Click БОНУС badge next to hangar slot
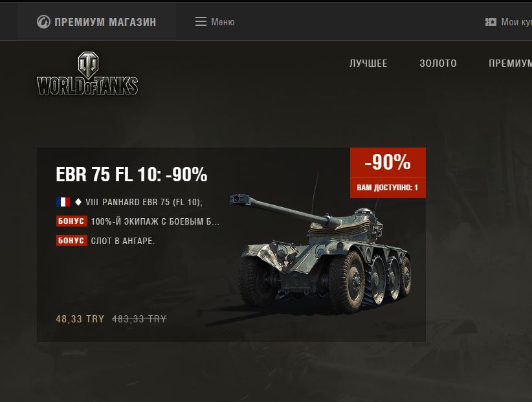The image size is (532, 402). [72, 241]
